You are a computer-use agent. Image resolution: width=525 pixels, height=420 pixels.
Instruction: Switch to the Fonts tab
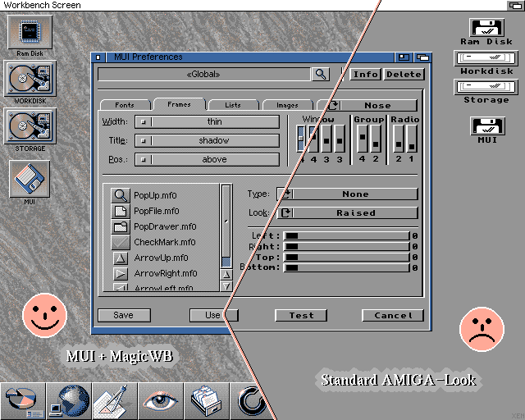point(125,105)
